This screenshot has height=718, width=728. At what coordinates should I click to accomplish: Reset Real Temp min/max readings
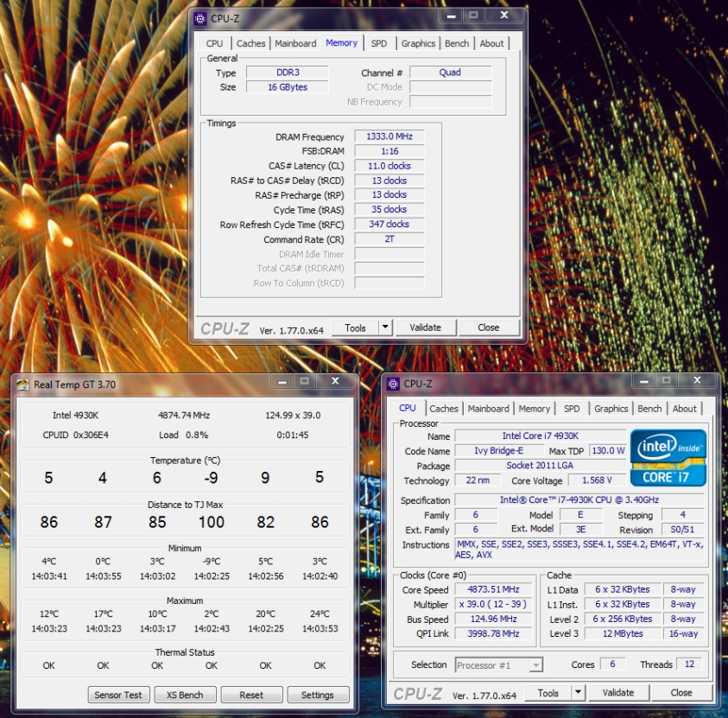251,695
